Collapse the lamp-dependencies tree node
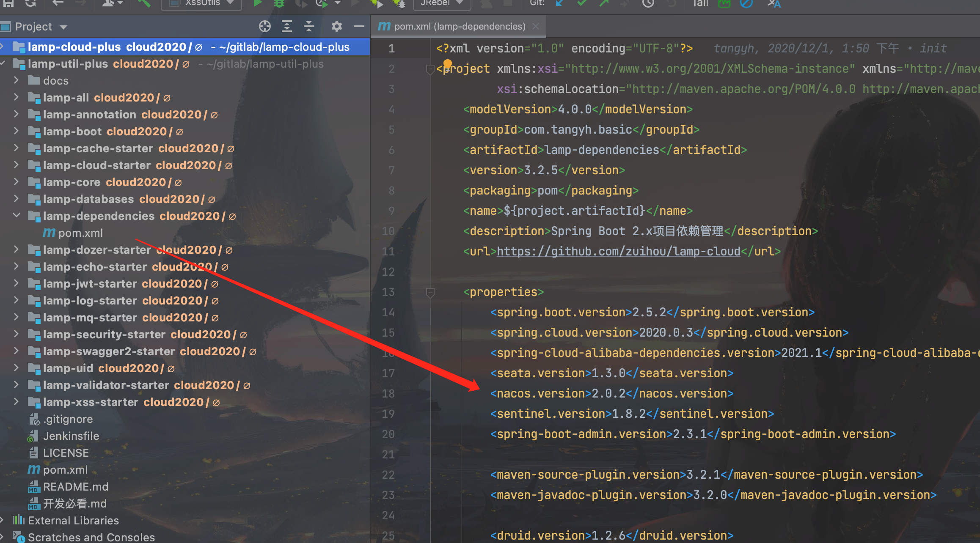 [17, 216]
